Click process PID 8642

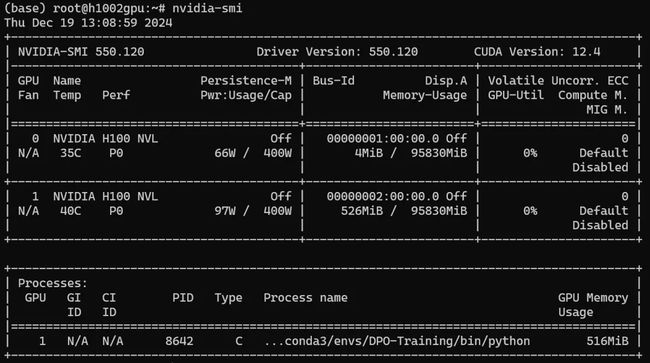179,341
